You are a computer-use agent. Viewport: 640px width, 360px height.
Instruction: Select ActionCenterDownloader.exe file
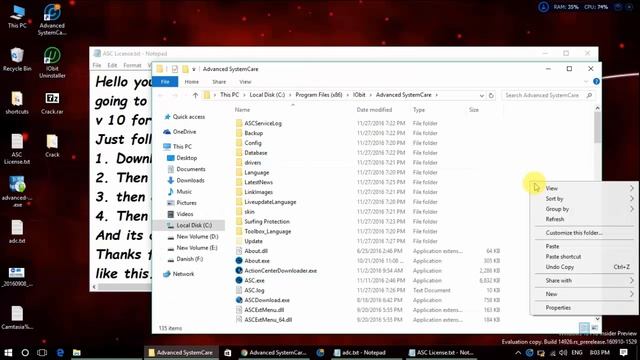tap(280, 271)
